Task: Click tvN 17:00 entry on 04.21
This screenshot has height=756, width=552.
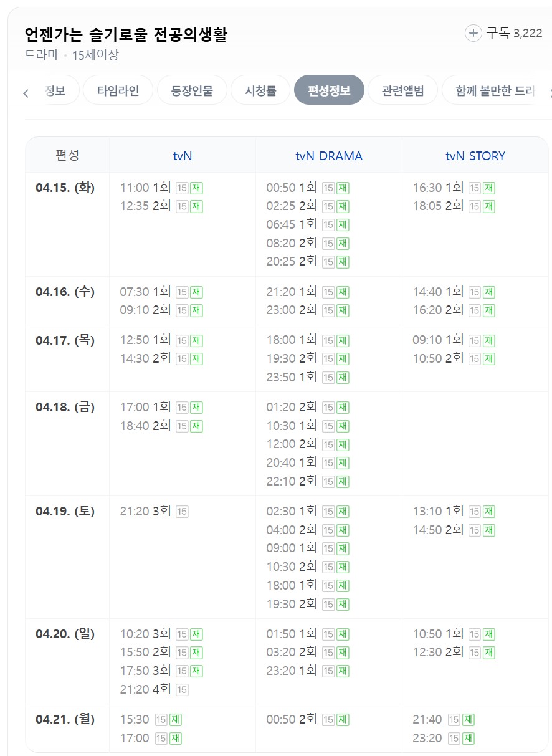Action: tap(151, 738)
